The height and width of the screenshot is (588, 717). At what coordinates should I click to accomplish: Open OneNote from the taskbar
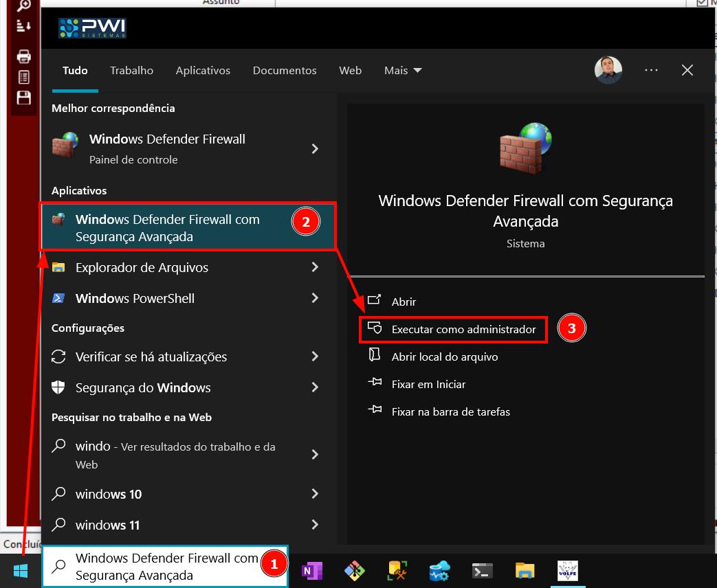pos(312,570)
